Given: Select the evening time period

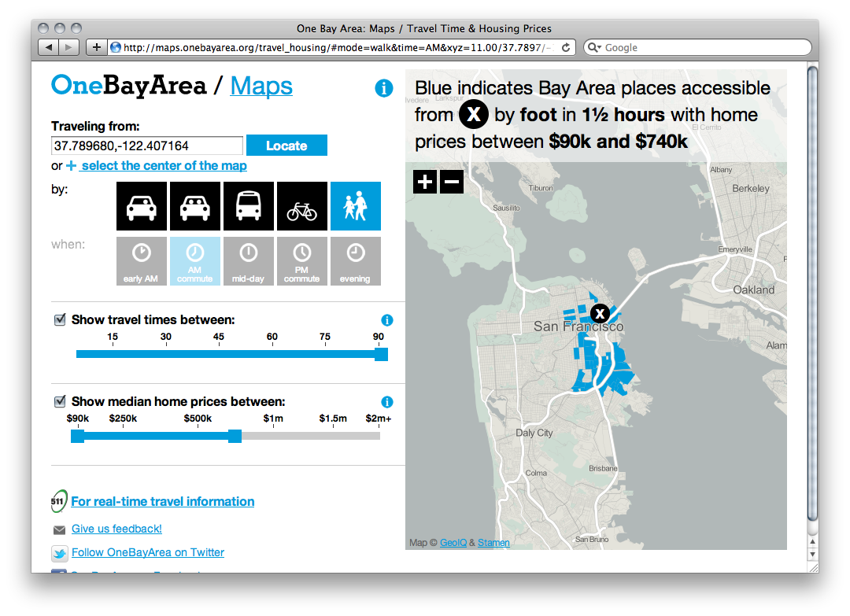Looking at the screenshot, I should 356,260.
